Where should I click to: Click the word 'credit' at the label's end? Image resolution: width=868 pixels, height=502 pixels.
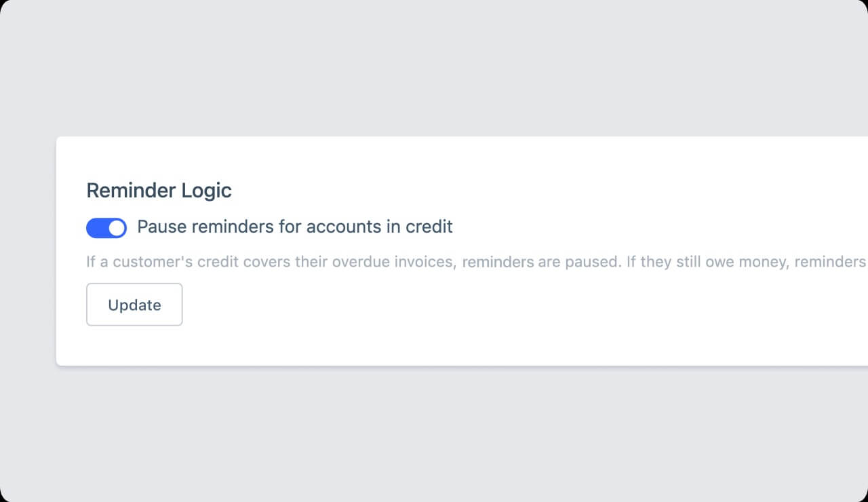coord(429,227)
